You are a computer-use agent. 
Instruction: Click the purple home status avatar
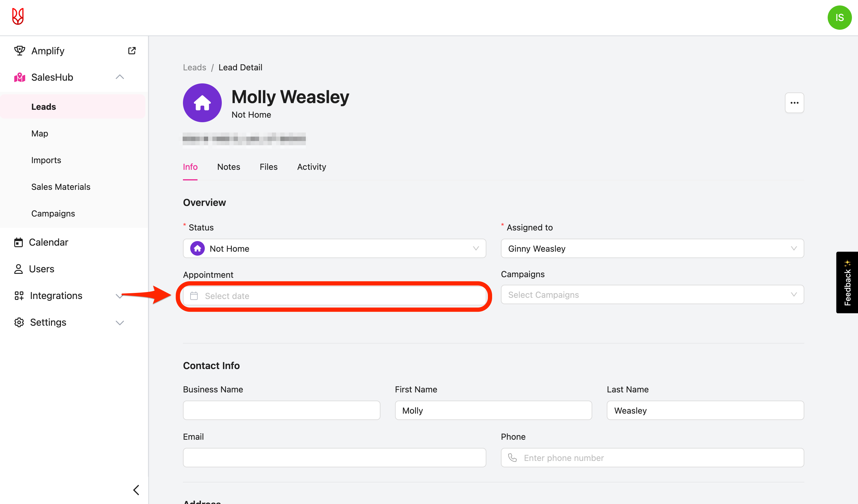click(202, 103)
